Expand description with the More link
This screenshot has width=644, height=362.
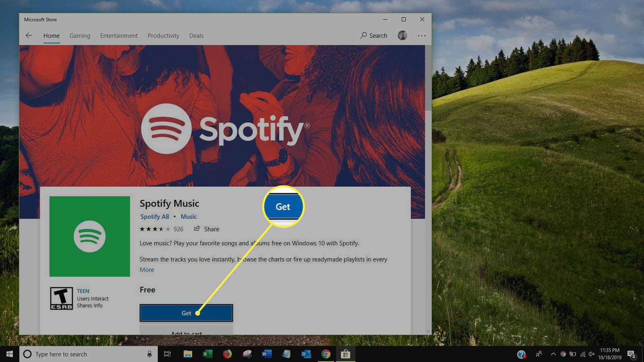click(147, 270)
